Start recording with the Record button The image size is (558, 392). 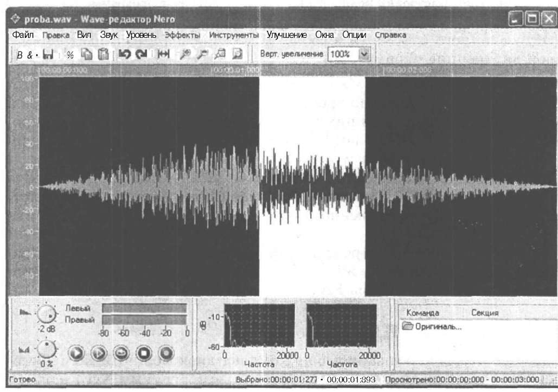click(x=166, y=353)
